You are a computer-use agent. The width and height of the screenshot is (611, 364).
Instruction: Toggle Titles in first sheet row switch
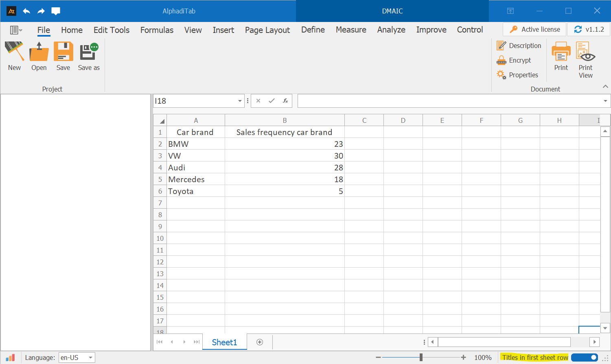click(584, 357)
